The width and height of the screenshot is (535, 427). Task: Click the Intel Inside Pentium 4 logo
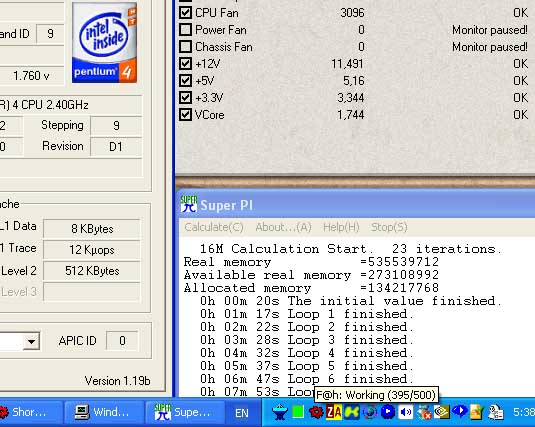[104, 43]
